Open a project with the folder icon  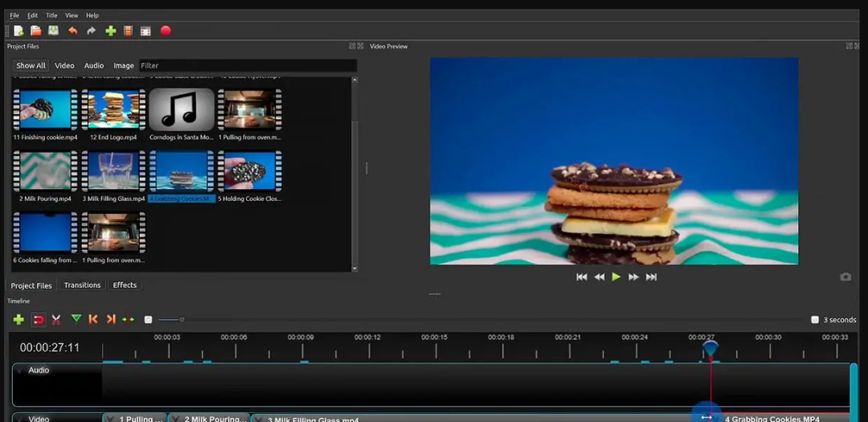36,31
